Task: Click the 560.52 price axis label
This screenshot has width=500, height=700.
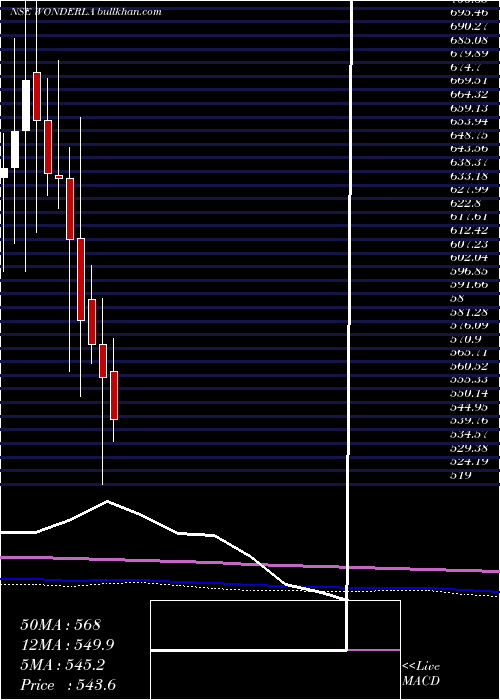Action: 468,367
